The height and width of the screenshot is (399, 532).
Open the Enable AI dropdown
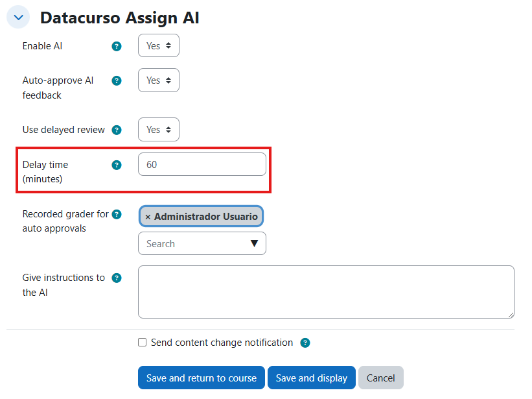[x=159, y=46]
